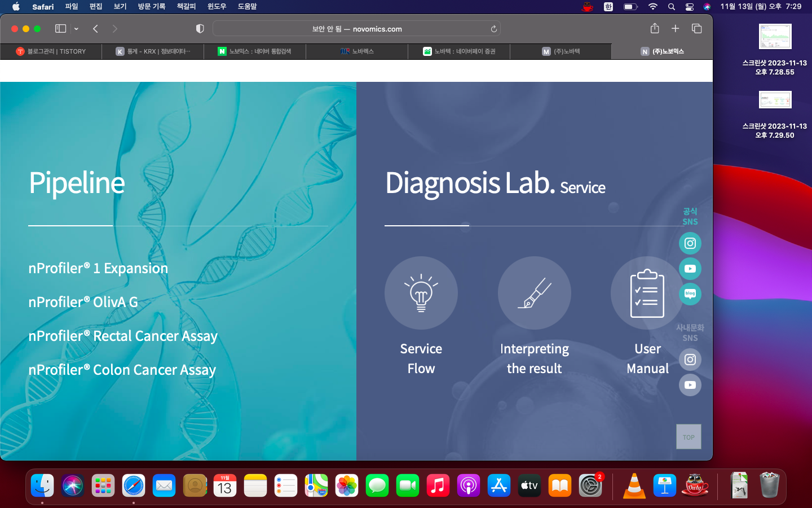This screenshot has height=508, width=812.
Task: Click the novomics.com address bar
Action: tap(356, 29)
